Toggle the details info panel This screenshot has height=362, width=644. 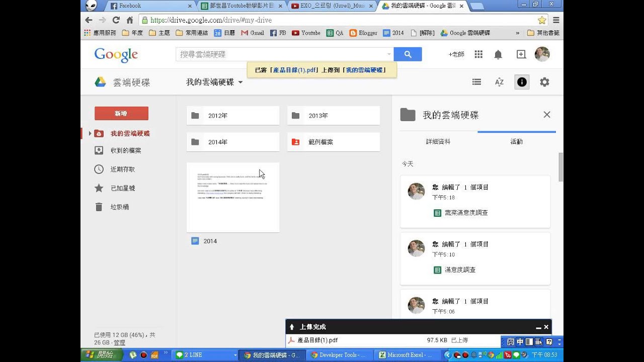pos(522,82)
